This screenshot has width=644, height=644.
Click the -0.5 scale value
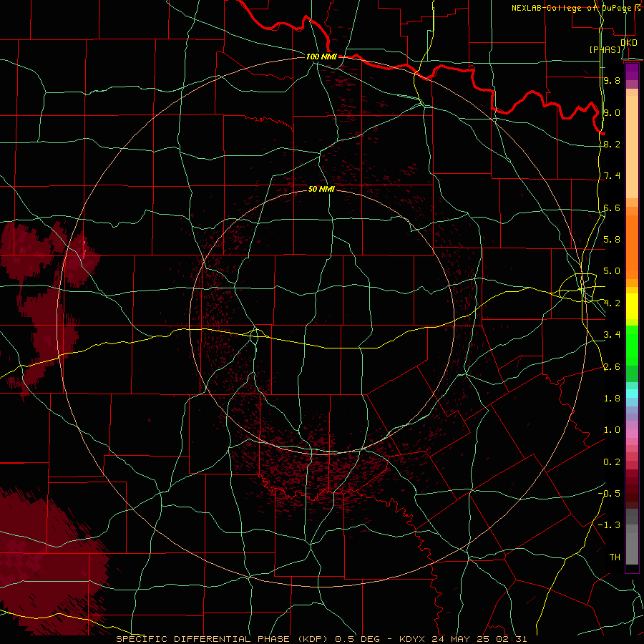click(x=609, y=493)
